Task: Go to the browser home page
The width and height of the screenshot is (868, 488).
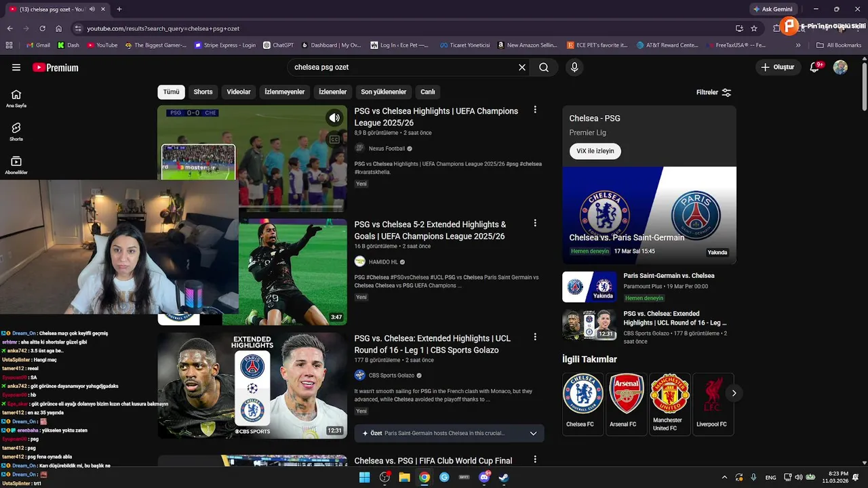Action: click(59, 28)
